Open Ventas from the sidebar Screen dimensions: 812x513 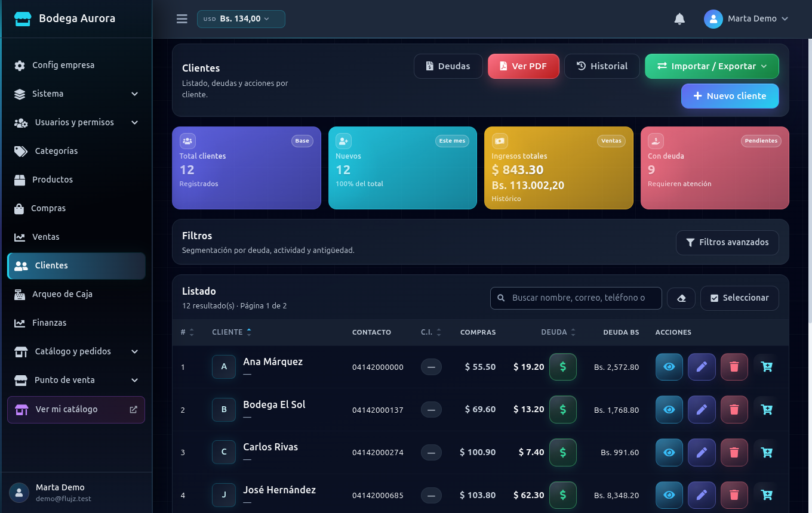pos(76,237)
